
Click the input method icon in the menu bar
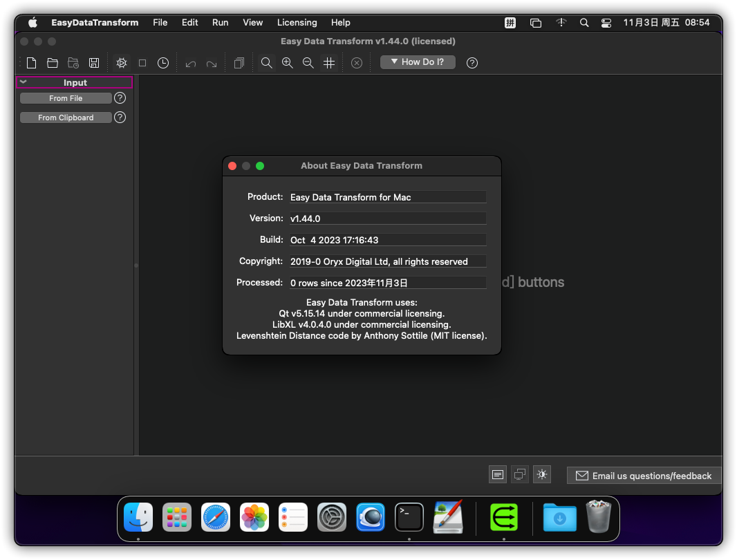(x=510, y=23)
